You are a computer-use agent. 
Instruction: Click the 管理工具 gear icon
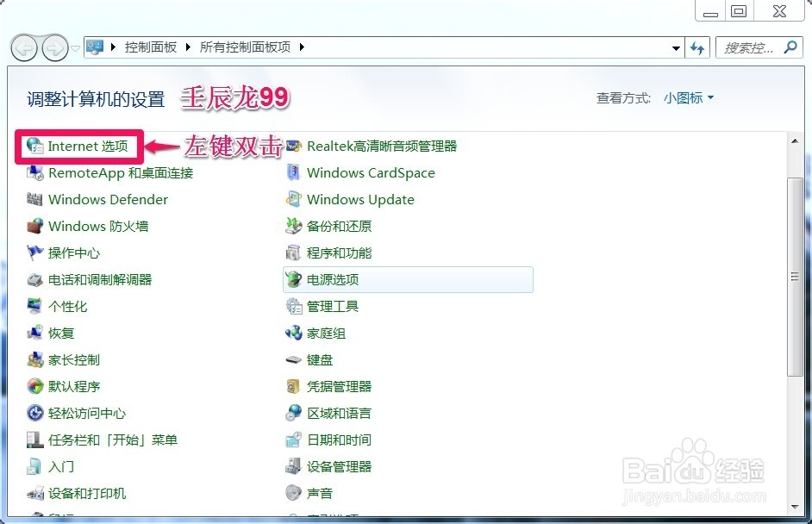pyautogui.click(x=294, y=306)
